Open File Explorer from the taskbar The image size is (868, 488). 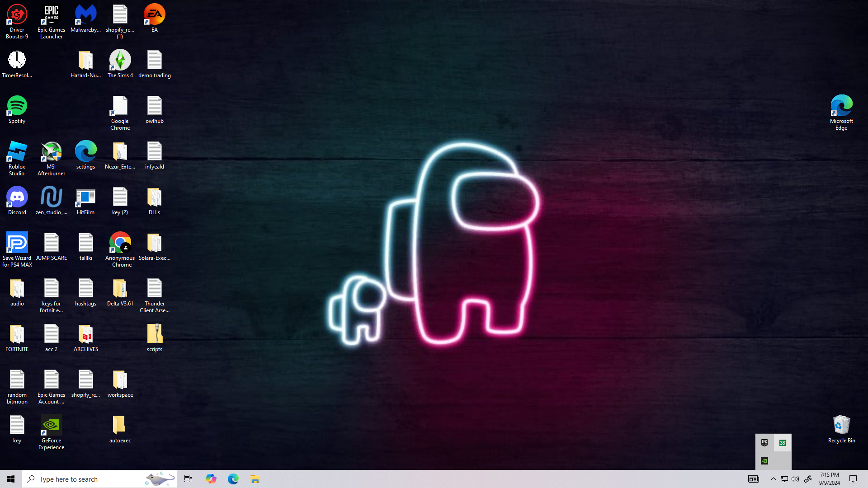pyautogui.click(x=255, y=479)
